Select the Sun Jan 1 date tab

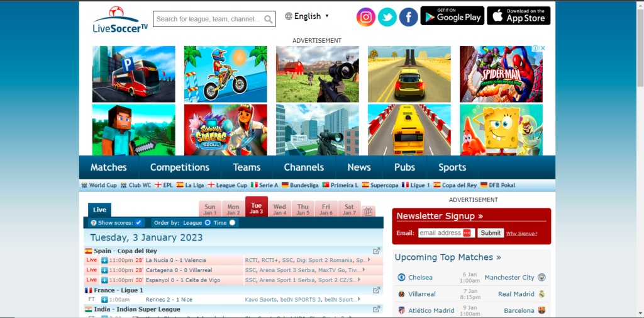point(210,210)
